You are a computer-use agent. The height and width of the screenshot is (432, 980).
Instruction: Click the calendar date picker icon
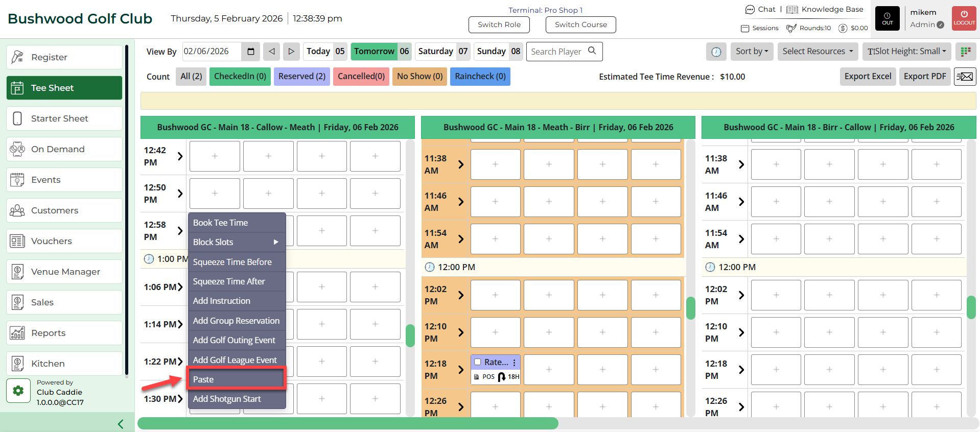click(x=250, y=52)
